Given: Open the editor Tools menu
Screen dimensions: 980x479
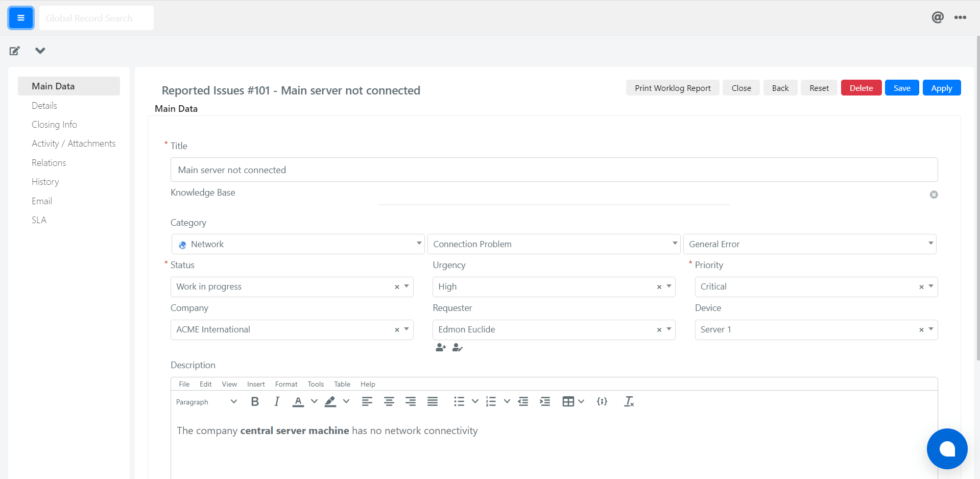Looking at the screenshot, I should [316, 384].
